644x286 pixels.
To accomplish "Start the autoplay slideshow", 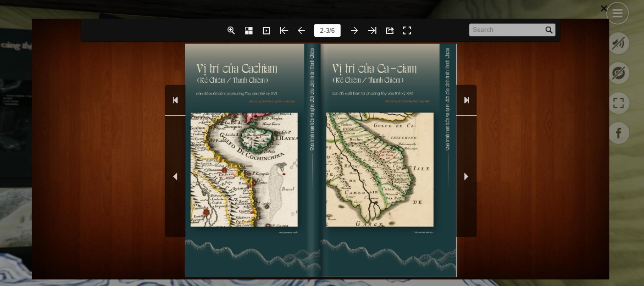I will coord(266,31).
